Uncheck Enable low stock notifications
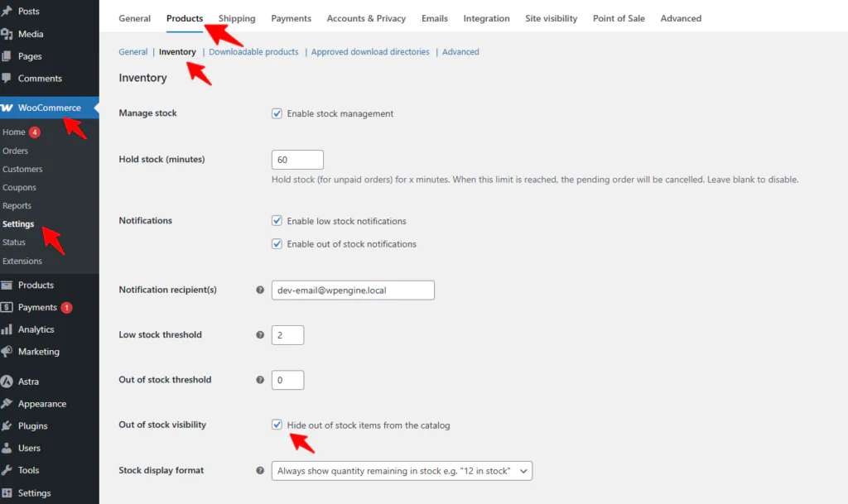Screen dimensions: 848x504 [x=277, y=222]
